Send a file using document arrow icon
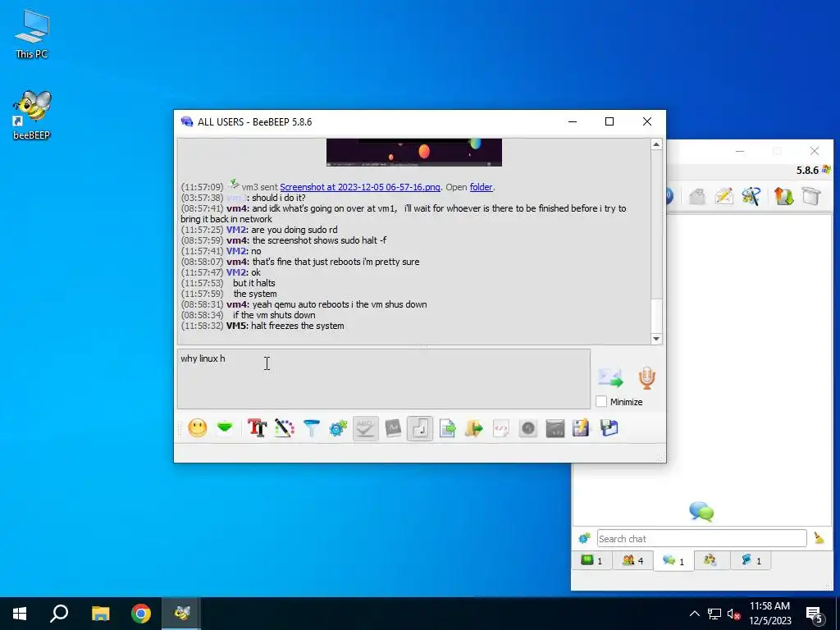The width and height of the screenshot is (840, 630). coord(447,428)
